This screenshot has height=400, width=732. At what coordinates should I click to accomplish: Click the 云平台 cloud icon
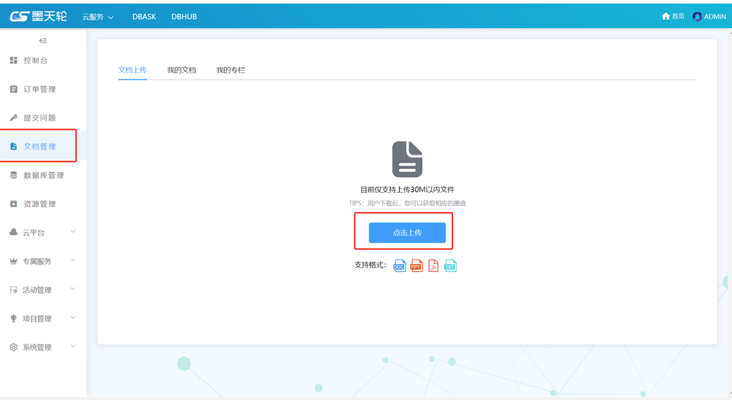tap(14, 232)
